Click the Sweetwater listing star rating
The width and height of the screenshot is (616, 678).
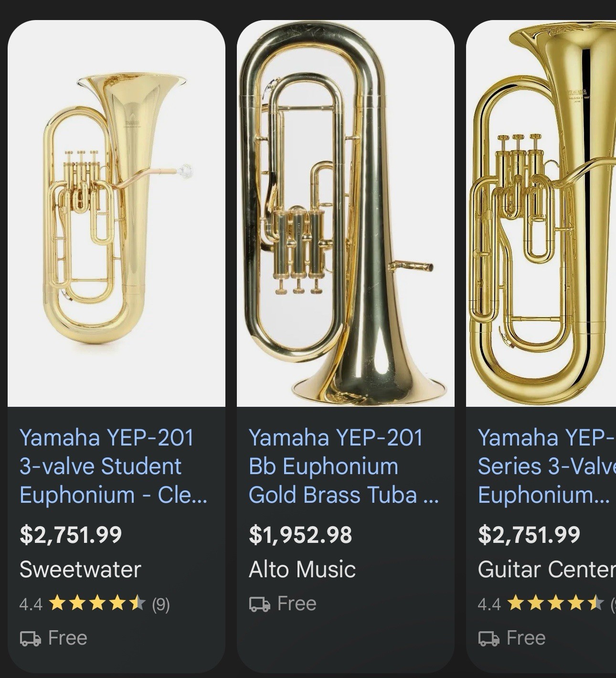tap(97, 604)
